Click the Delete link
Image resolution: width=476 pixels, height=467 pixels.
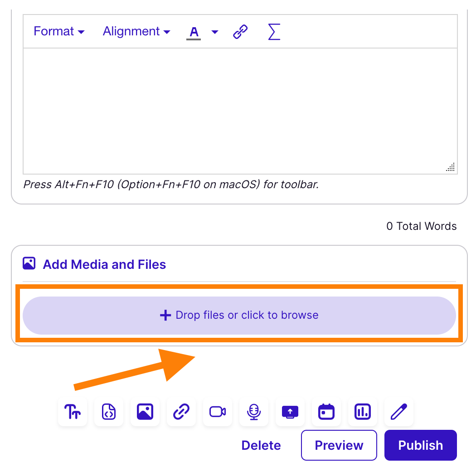[x=261, y=445]
